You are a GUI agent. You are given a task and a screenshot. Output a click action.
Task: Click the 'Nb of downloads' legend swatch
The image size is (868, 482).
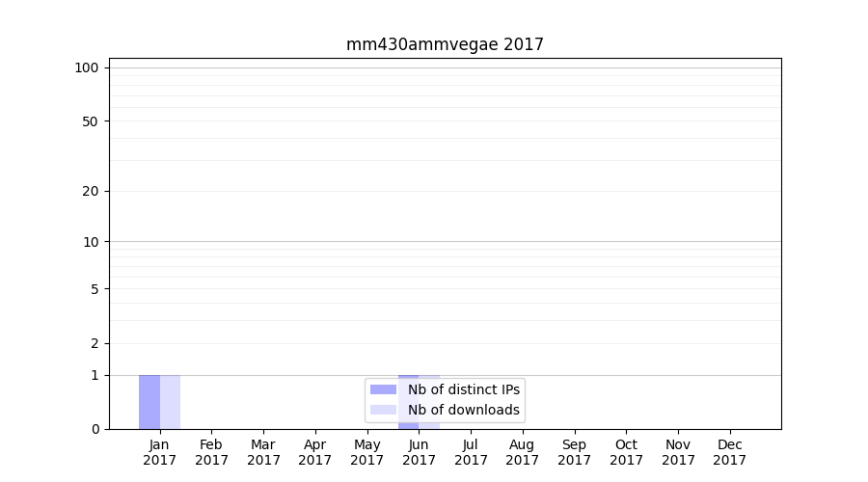pos(383,410)
